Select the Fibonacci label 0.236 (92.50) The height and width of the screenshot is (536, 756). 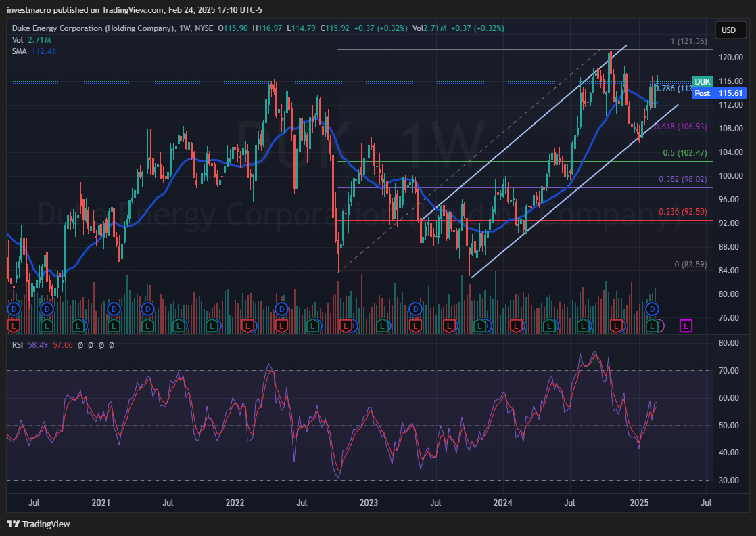[683, 212]
